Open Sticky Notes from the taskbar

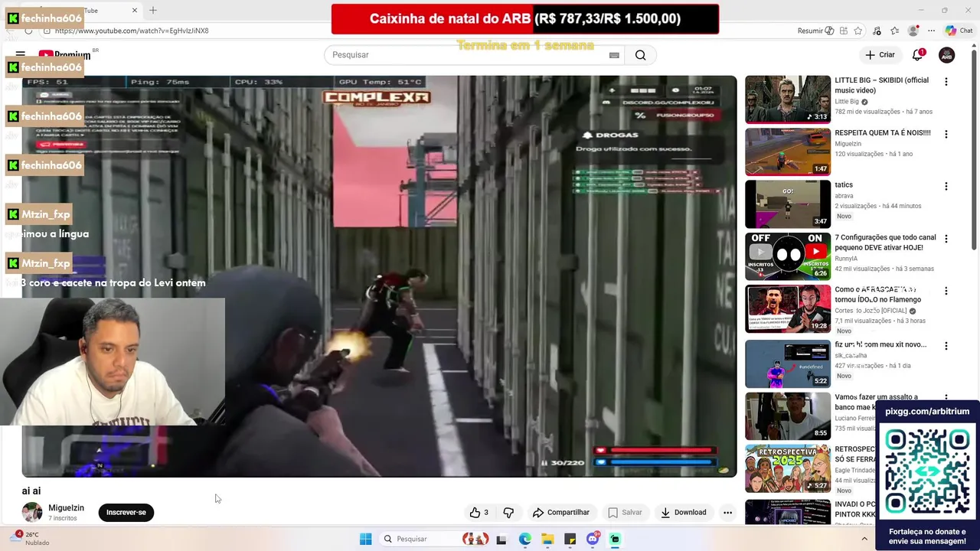pos(570,539)
